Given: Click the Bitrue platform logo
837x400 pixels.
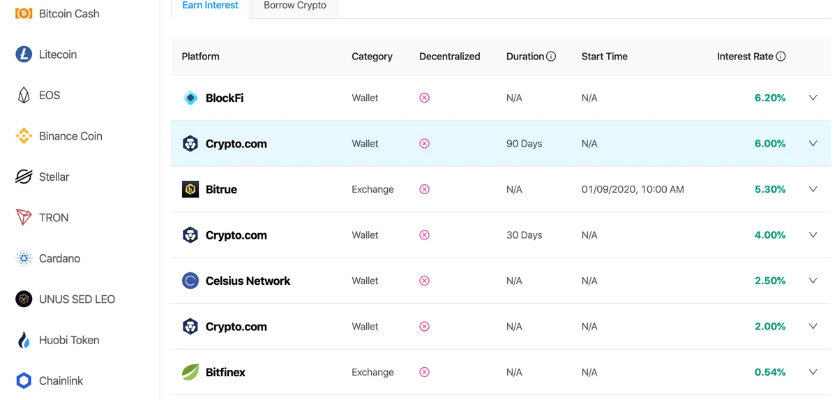Looking at the screenshot, I should (x=191, y=189).
